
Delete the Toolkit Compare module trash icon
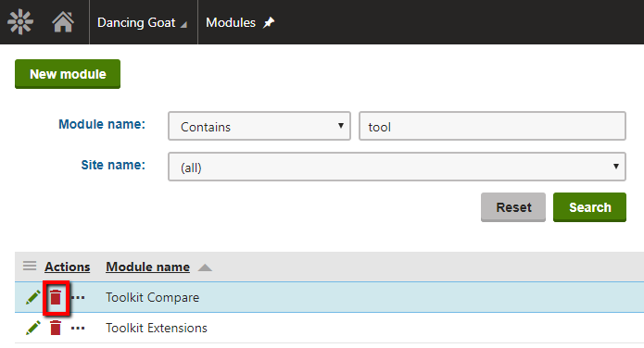click(56, 297)
